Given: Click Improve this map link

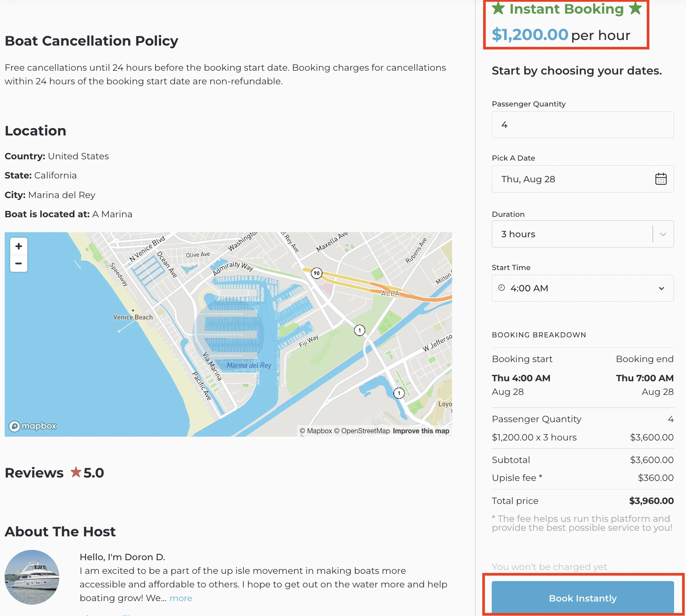Looking at the screenshot, I should 421,431.
